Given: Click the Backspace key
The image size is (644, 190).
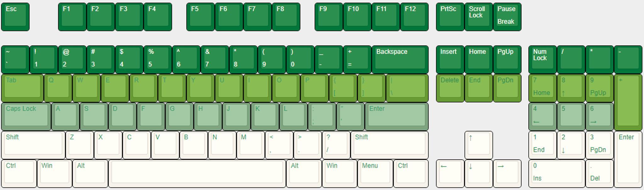Looking at the screenshot, I should click(400, 59).
